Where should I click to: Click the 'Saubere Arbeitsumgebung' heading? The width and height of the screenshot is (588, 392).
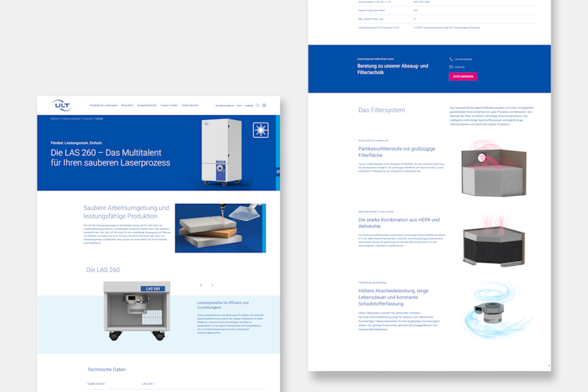126,212
